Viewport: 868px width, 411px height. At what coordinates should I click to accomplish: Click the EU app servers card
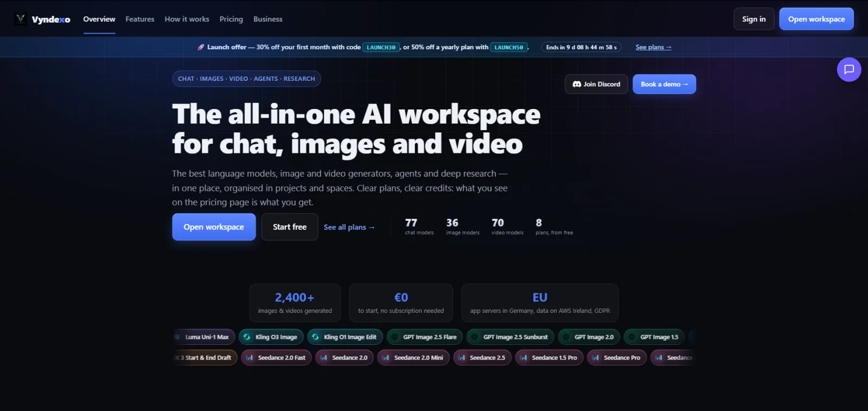[x=540, y=303]
